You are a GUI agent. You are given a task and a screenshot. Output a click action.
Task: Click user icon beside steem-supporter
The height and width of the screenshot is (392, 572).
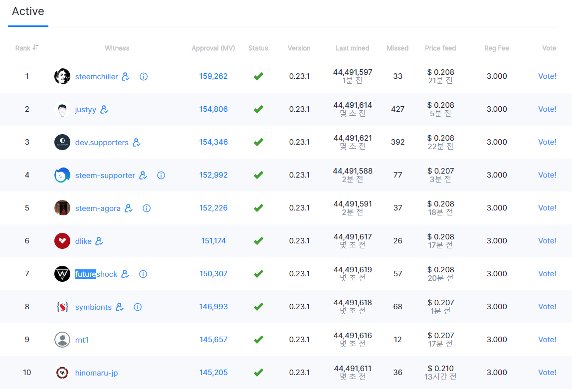143,175
